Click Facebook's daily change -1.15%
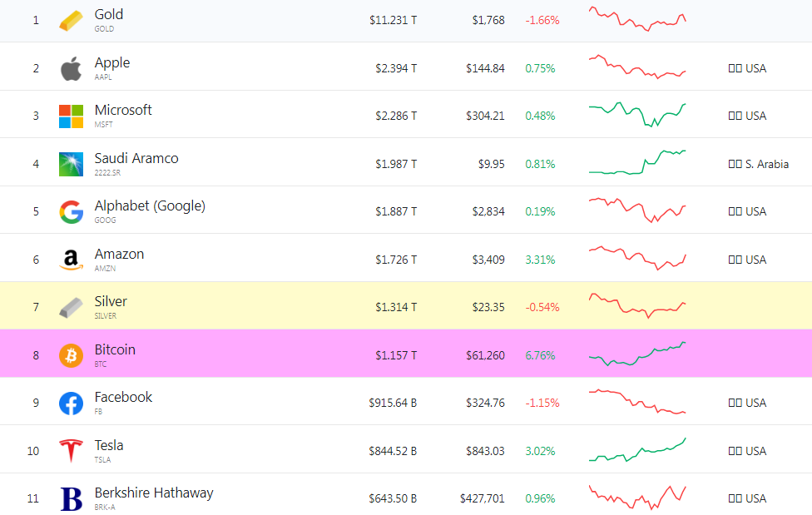This screenshot has height=515, width=812. pos(542,403)
